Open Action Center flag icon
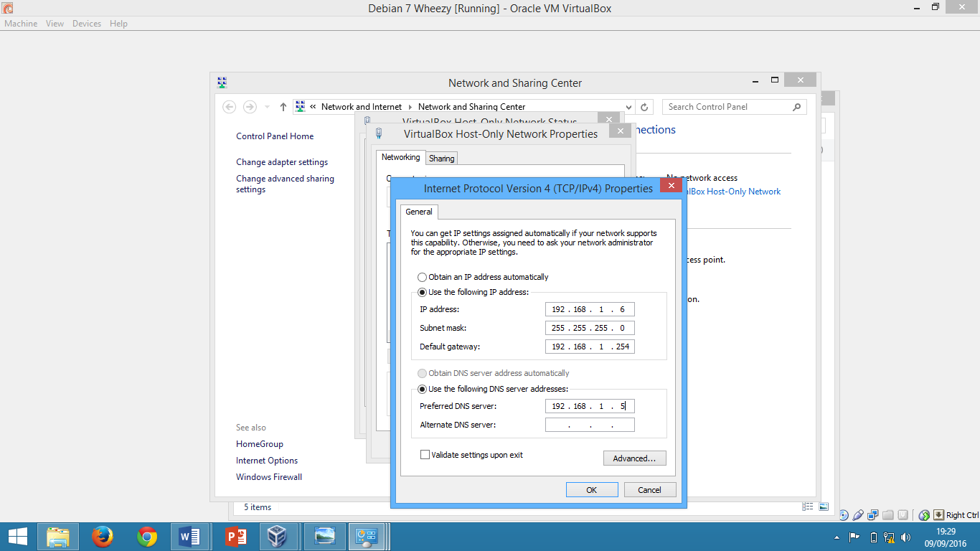Viewport: 980px width, 551px height. tap(854, 537)
